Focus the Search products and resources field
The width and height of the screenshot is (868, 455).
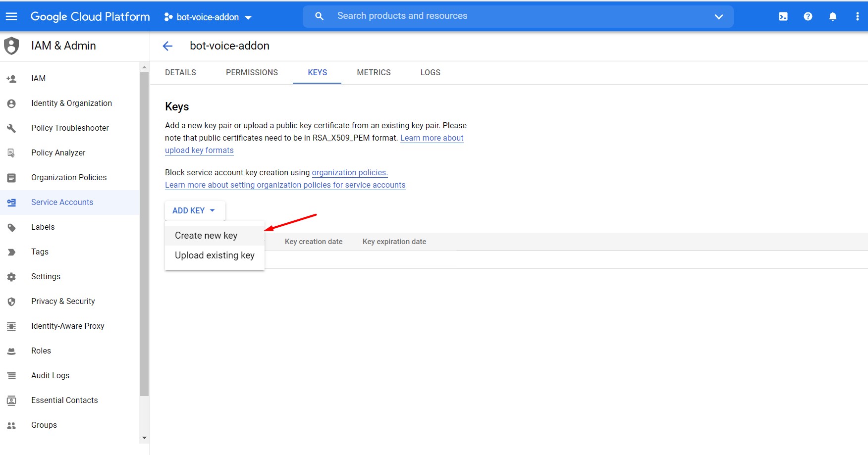click(x=518, y=16)
